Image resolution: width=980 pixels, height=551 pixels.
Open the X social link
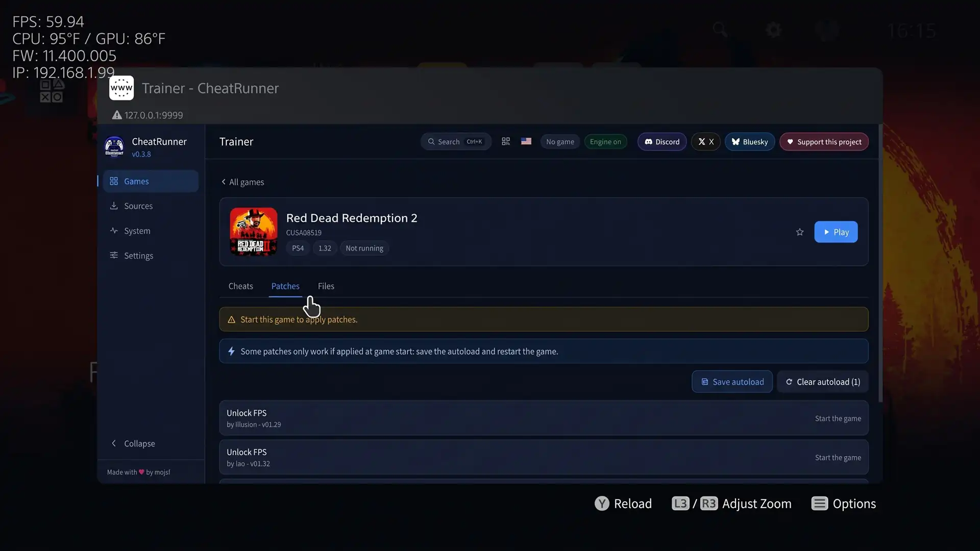tap(706, 142)
